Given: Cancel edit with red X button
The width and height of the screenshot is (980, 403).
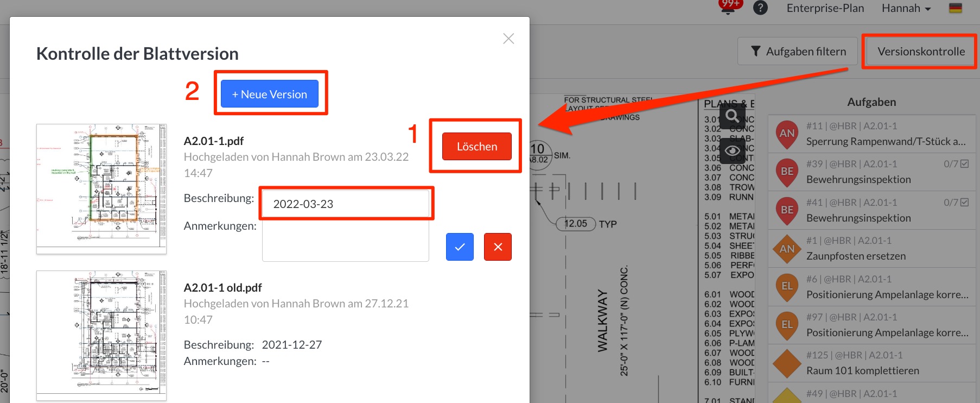Looking at the screenshot, I should pos(498,247).
